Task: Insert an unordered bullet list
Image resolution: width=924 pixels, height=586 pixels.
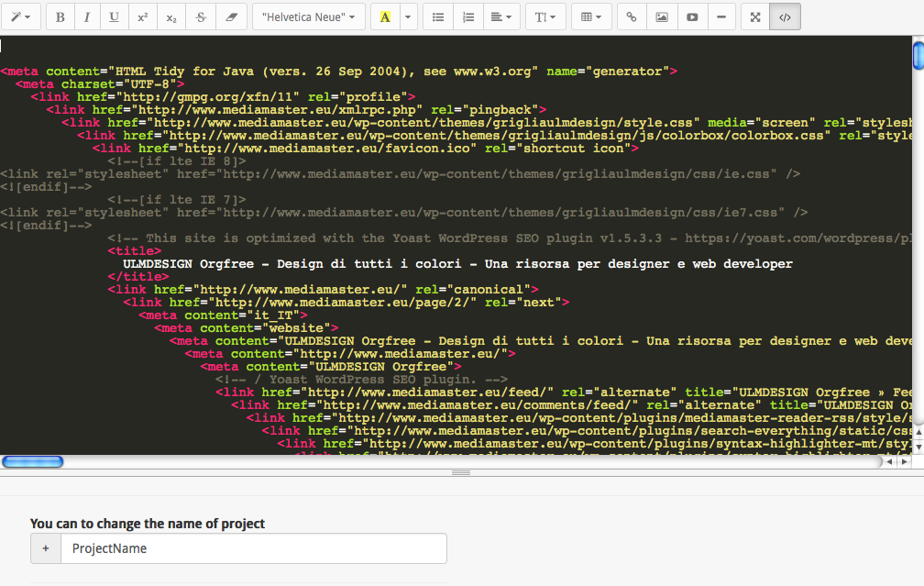Action: pyautogui.click(x=438, y=17)
